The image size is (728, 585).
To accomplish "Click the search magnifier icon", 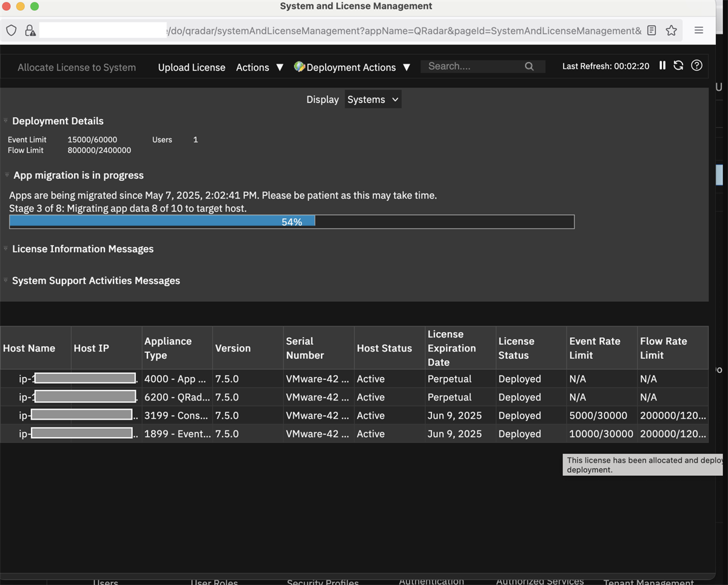I will coord(529,67).
